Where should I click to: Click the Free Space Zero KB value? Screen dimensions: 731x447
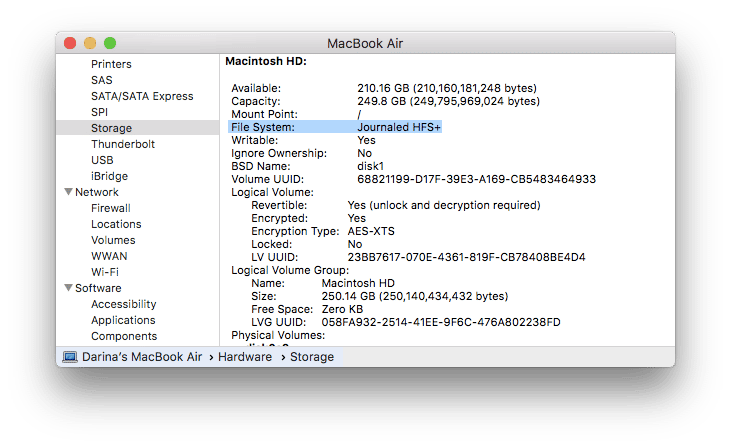click(x=342, y=309)
